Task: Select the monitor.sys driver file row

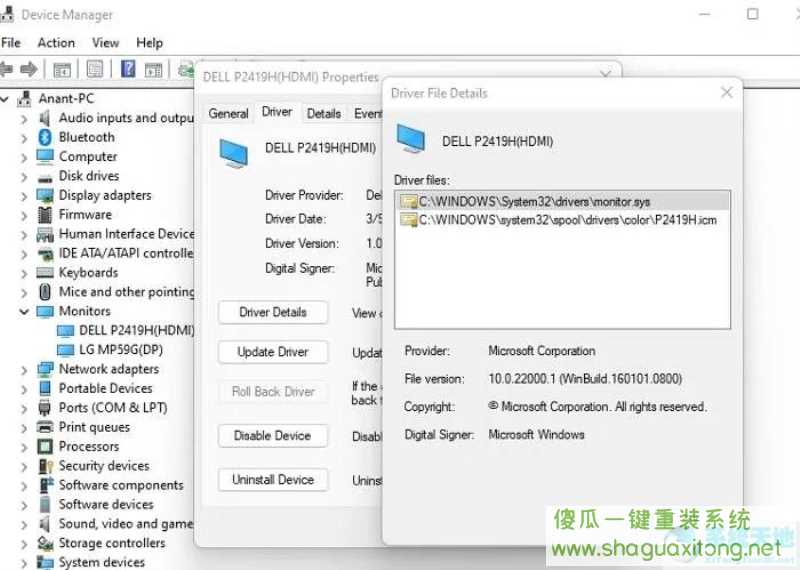Action: [x=562, y=202]
